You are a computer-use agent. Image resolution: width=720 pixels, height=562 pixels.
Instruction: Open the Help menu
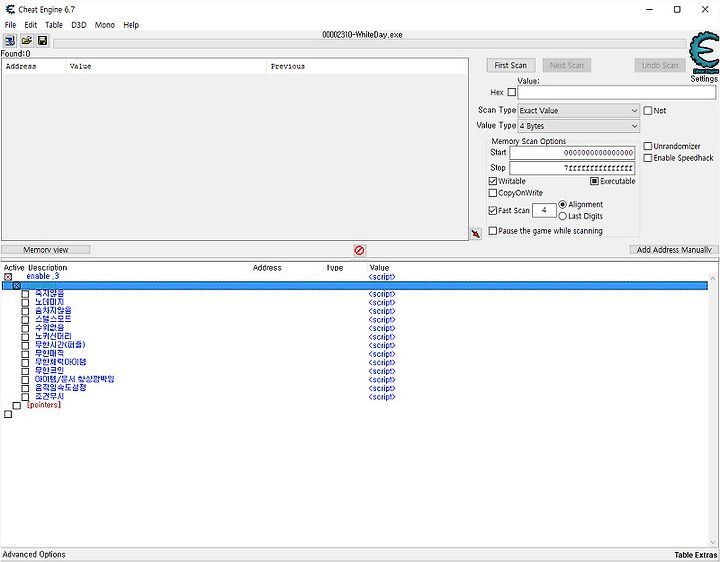pyautogui.click(x=131, y=25)
